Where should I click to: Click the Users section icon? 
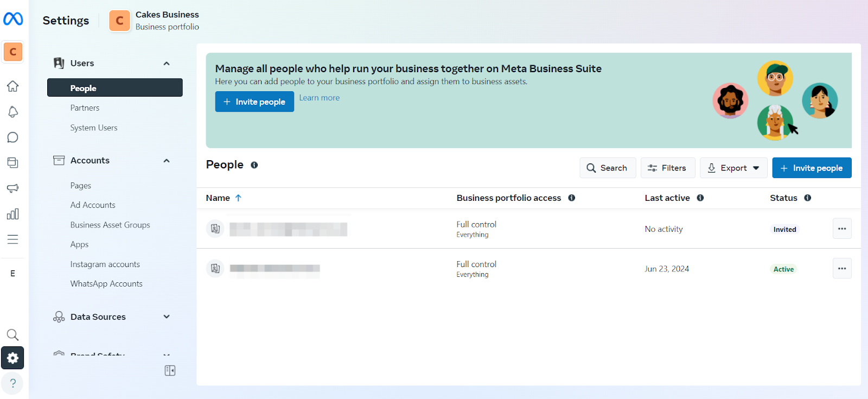point(59,63)
